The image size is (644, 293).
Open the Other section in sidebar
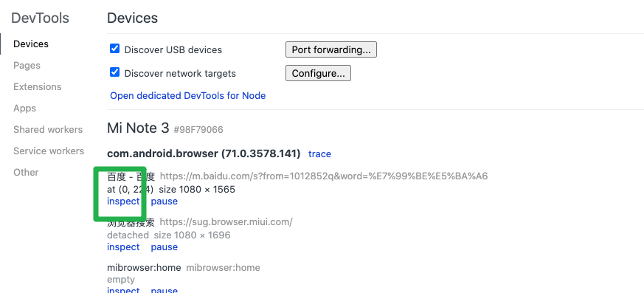click(26, 172)
